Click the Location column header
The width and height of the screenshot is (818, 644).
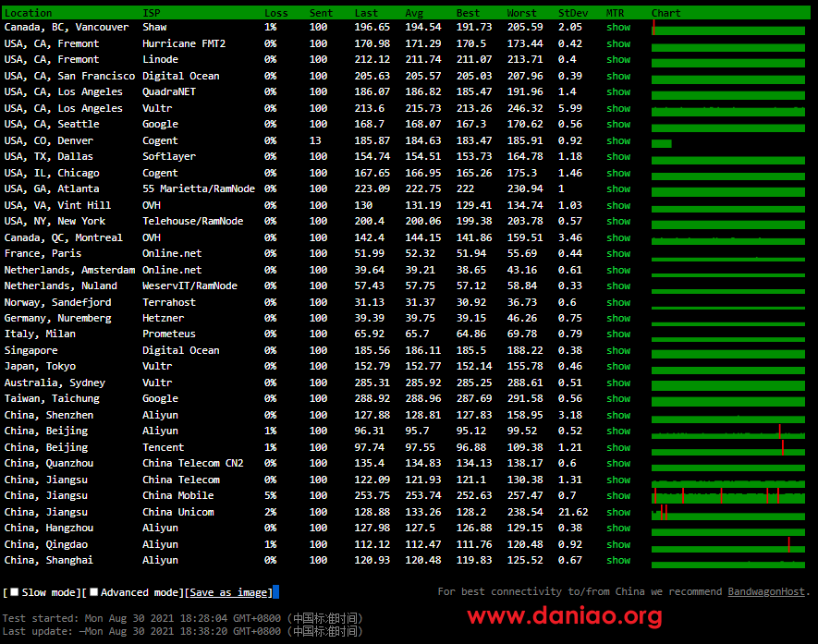point(28,13)
